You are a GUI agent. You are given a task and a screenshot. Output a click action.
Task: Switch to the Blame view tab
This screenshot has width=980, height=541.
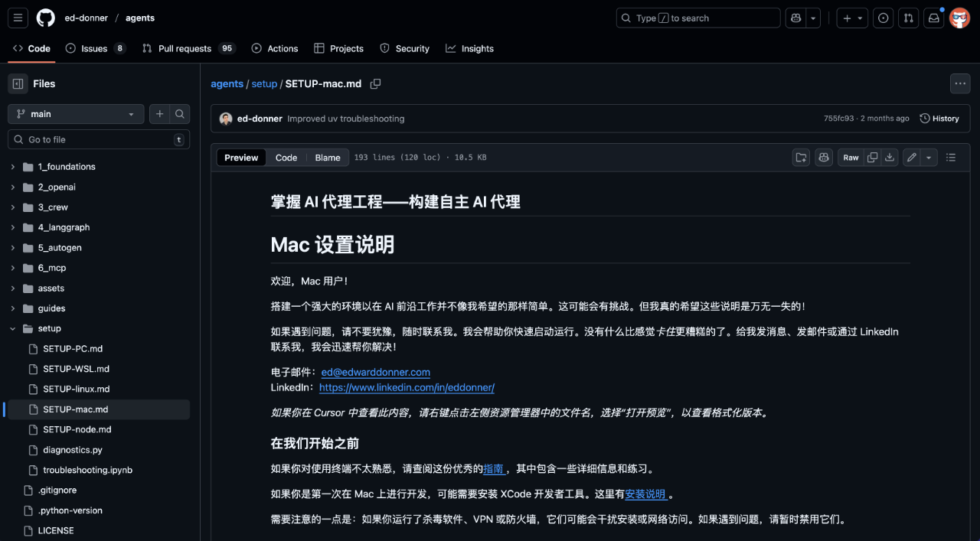coord(328,158)
